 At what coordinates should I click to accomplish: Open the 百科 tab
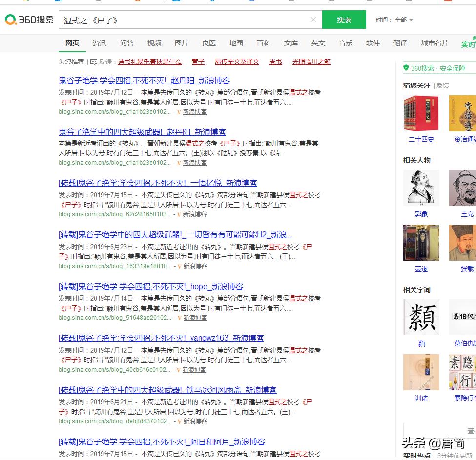264,43
